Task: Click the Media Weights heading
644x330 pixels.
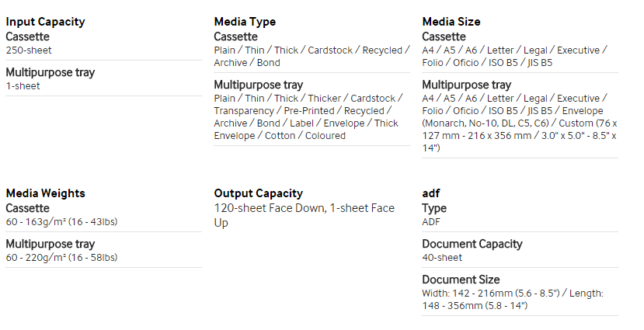Action: (45, 193)
